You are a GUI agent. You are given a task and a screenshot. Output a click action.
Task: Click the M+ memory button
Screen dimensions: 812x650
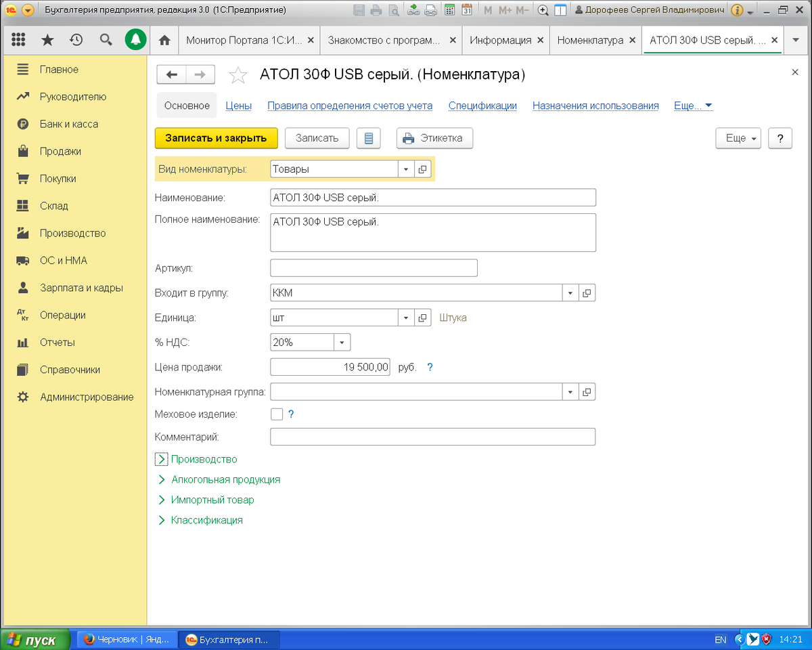pyautogui.click(x=505, y=11)
